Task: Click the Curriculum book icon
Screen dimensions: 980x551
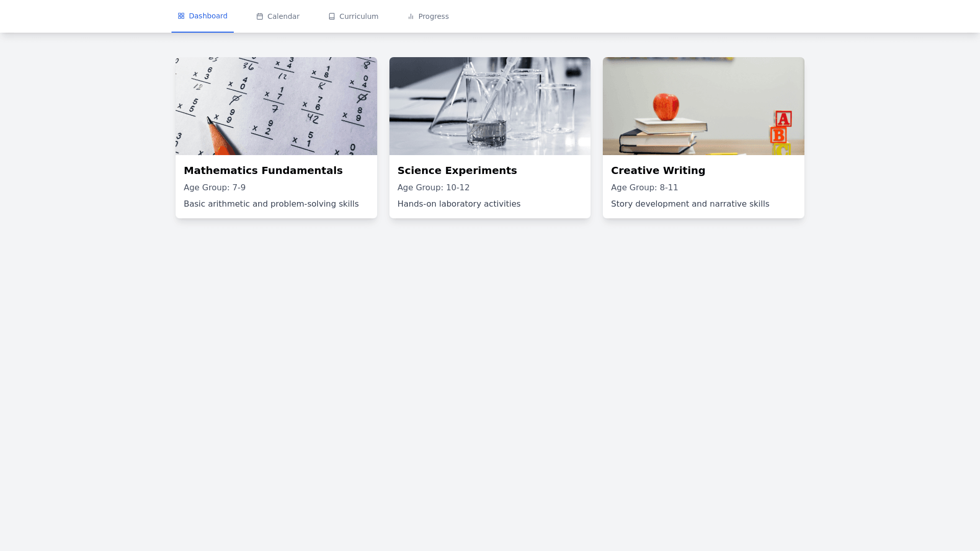Action: [x=332, y=16]
